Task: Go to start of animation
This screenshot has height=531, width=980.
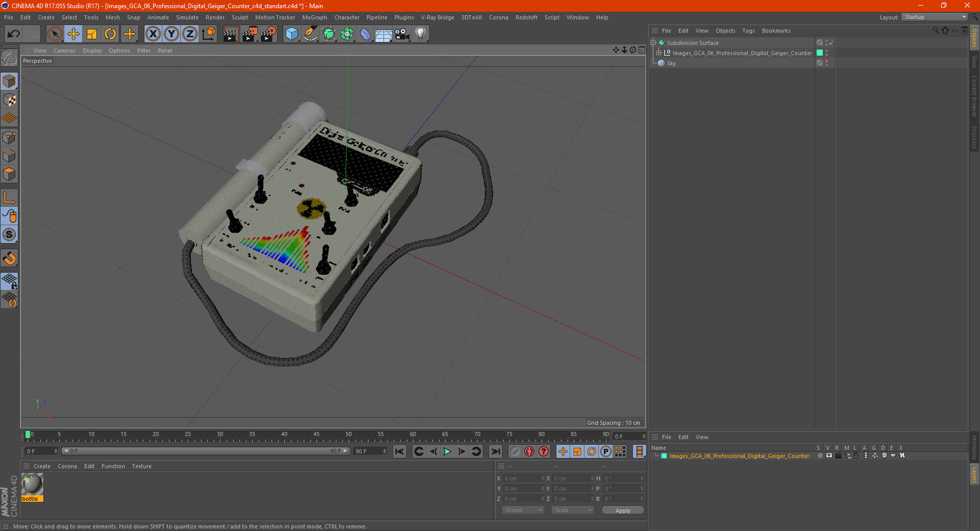Action: pyautogui.click(x=400, y=451)
